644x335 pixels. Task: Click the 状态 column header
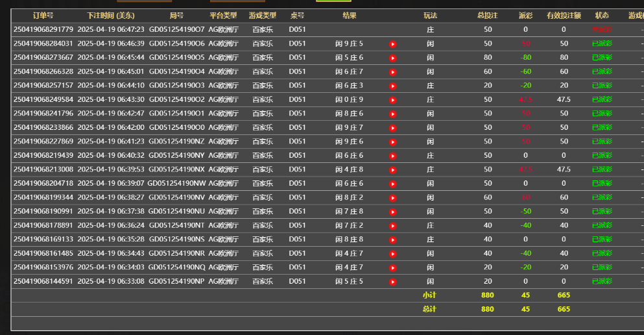(601, 16)
